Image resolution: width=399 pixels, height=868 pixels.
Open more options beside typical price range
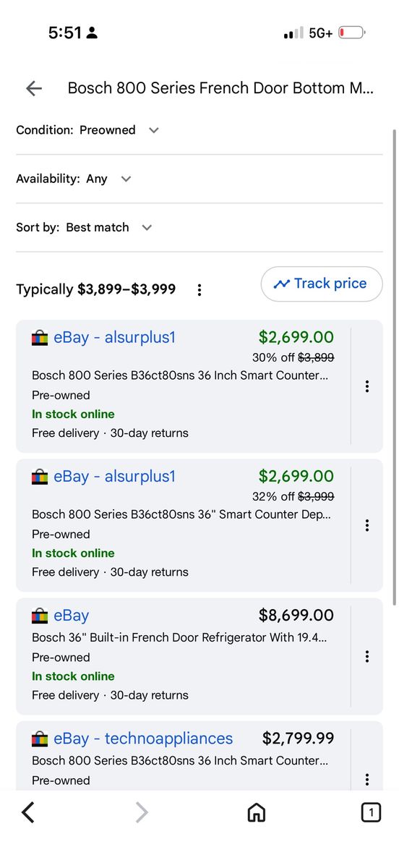[x=199, y=289]
